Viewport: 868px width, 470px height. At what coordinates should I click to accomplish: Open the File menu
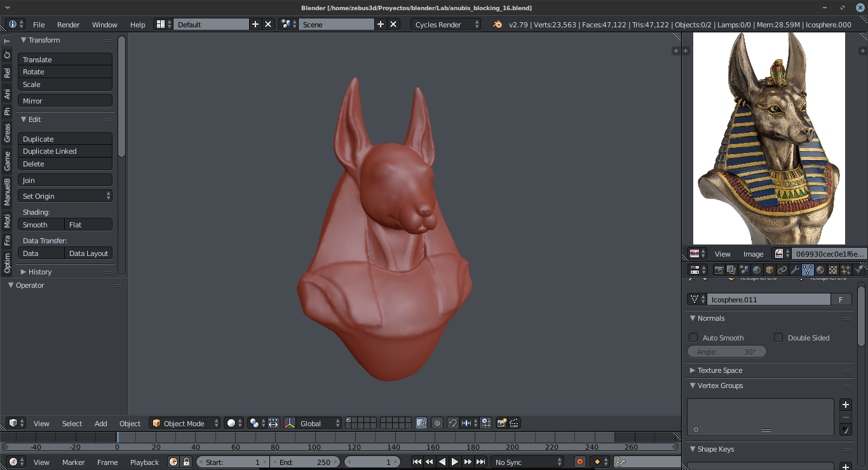[39, 25]
